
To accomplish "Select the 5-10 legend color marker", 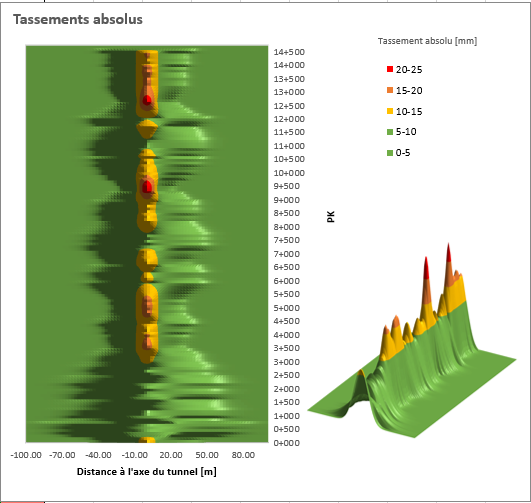I will coord(390,132).
